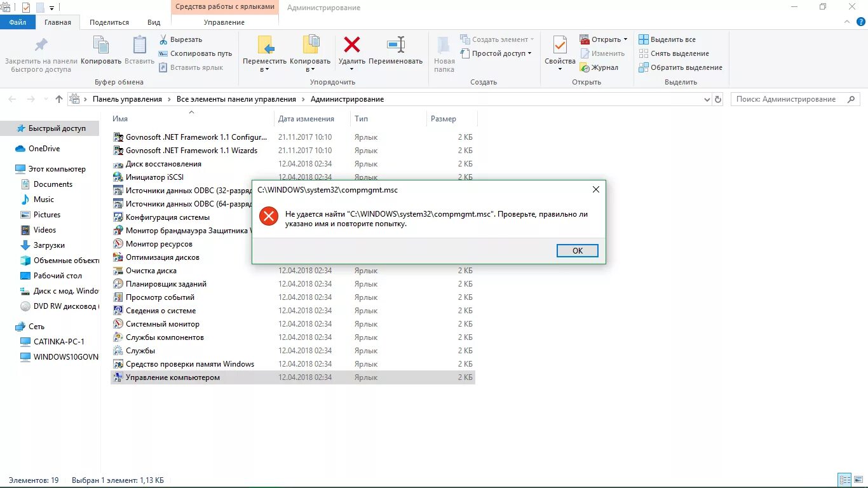Select Монитор ресурсов shortcut
The width and height of the screenshot is (868, 488).
click(x=159, y=244)
